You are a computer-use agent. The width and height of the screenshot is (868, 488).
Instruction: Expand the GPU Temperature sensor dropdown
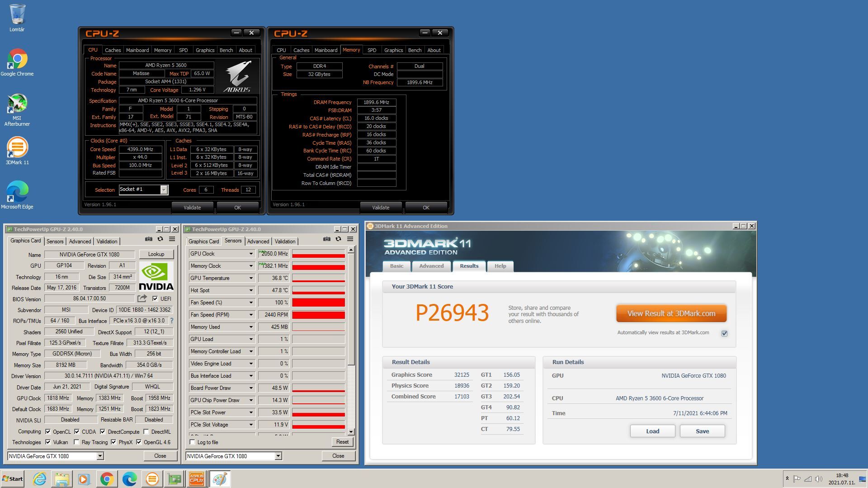pyautogui.click(x=251, y=278)
